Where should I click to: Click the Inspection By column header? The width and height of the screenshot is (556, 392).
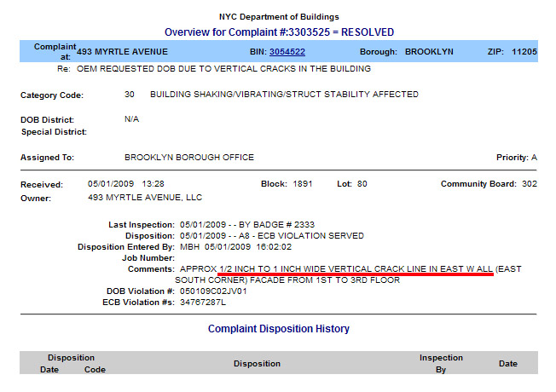[441, 364]
